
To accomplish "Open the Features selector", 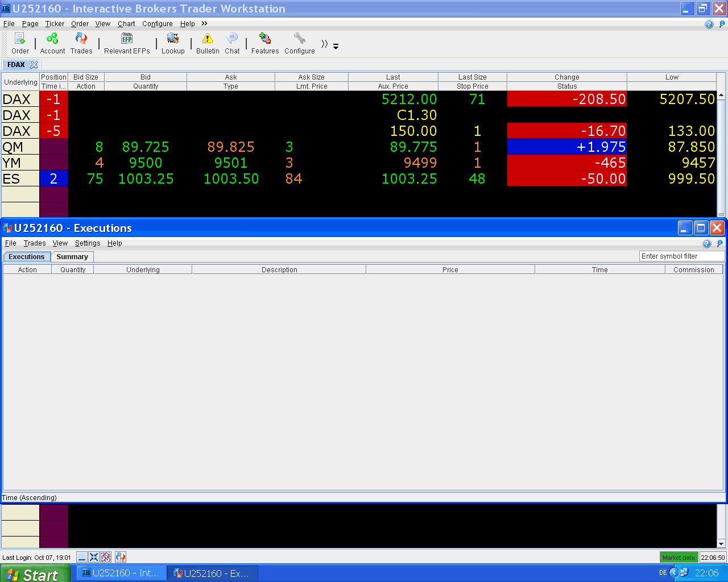I will [265, 43].
